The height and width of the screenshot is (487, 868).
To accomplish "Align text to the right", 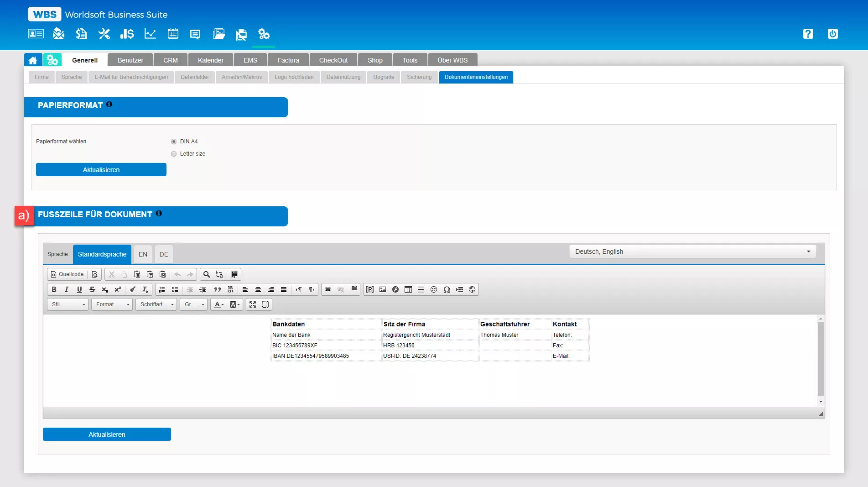I will point(271,289).
